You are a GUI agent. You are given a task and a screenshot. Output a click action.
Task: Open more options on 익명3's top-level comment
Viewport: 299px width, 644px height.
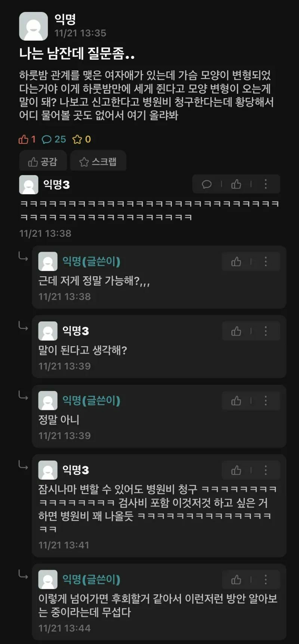[266, 184]
